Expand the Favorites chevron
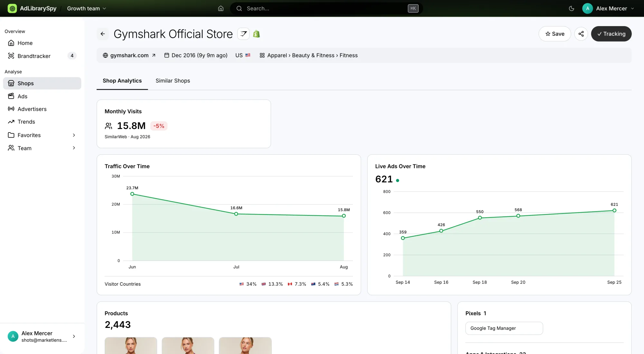Screen dimensions: 644x354 pos(74,135)
